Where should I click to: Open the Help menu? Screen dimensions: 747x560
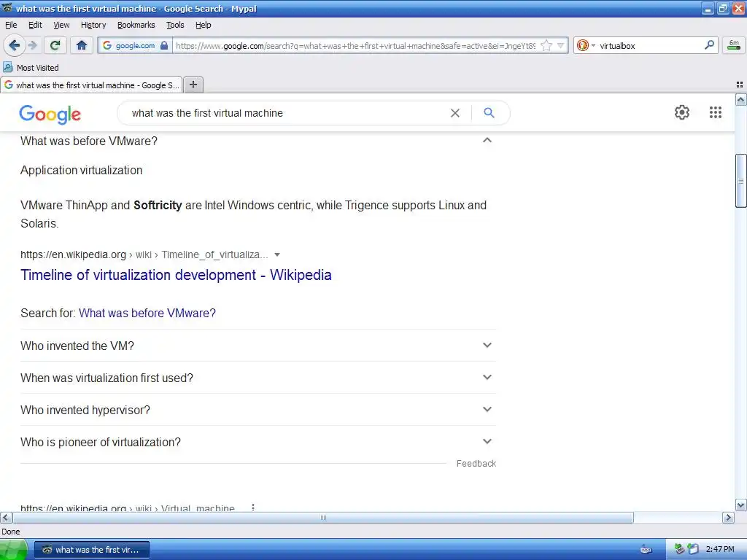point(203,25)
